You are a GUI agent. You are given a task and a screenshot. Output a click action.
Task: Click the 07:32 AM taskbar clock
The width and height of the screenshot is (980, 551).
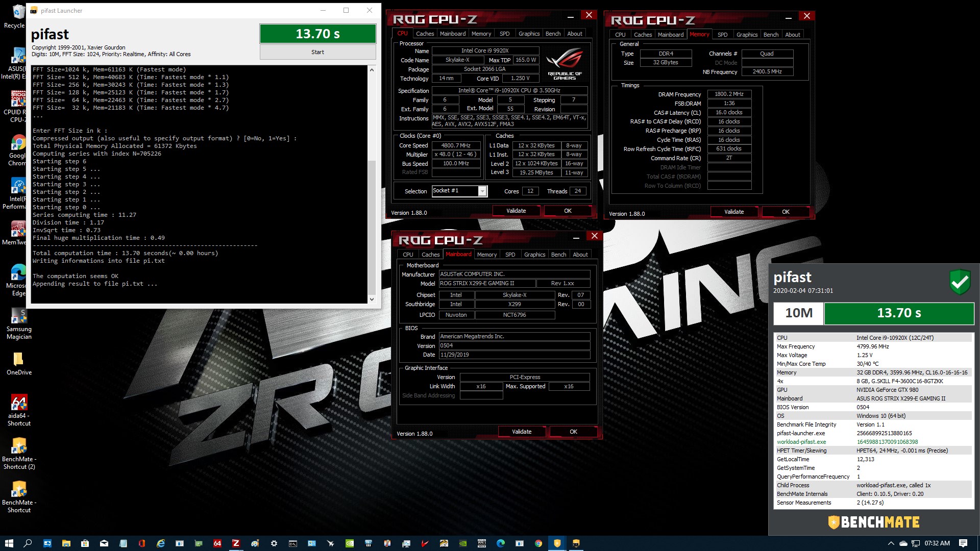(937, 543)
